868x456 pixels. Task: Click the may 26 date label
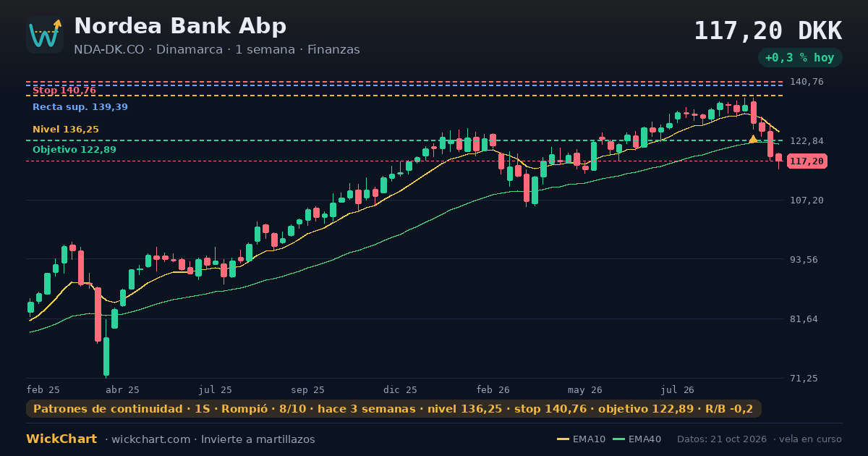(x=585, y=389)
